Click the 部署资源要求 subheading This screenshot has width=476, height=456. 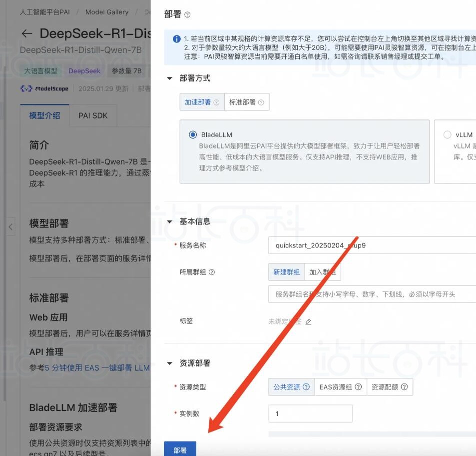click(56, 427)
